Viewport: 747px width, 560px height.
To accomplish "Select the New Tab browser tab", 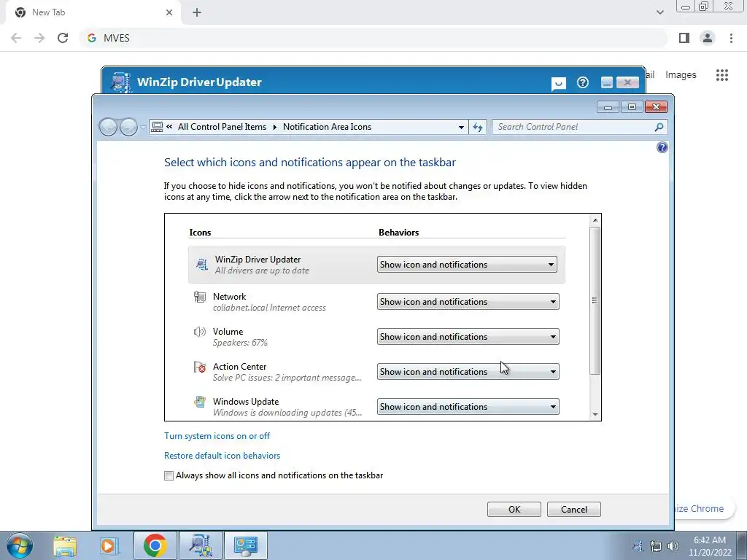I will [x=93, y=12].
